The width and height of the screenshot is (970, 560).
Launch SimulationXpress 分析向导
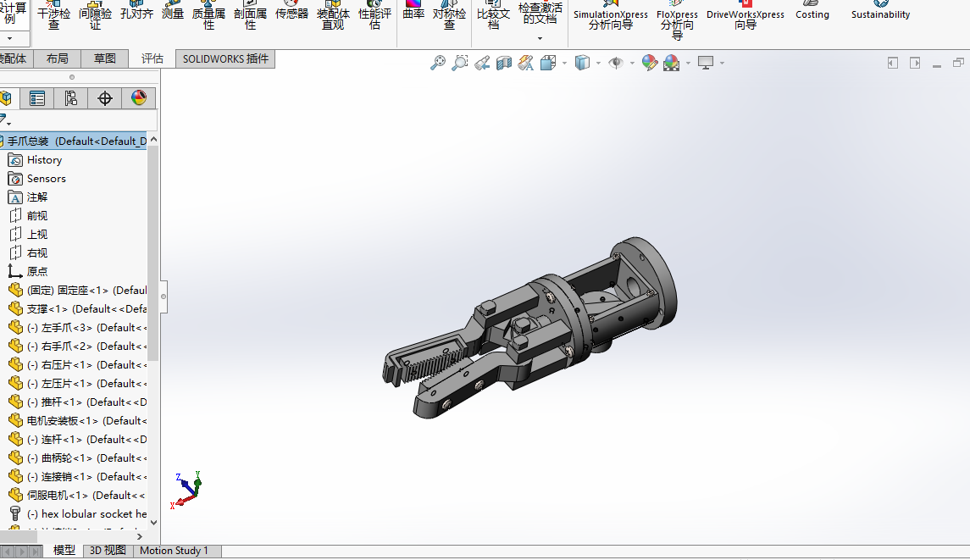611,15
